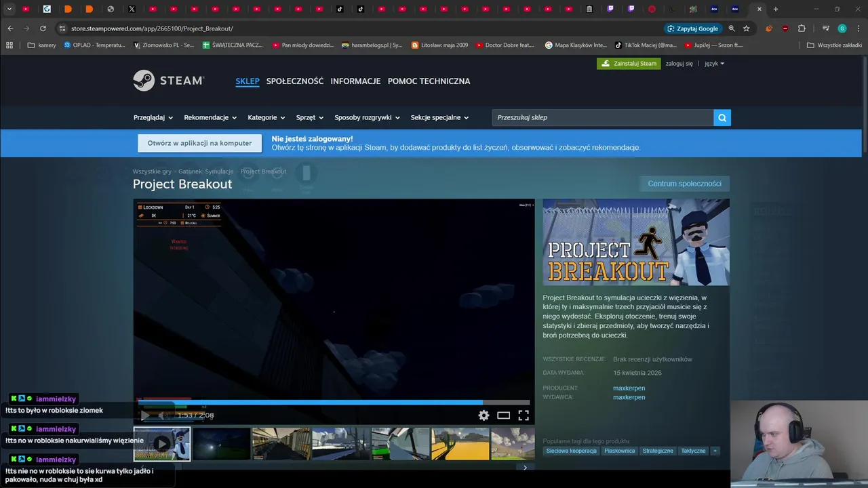Click the plus button to add tags

pyautogui.click(x=715, y=451)
